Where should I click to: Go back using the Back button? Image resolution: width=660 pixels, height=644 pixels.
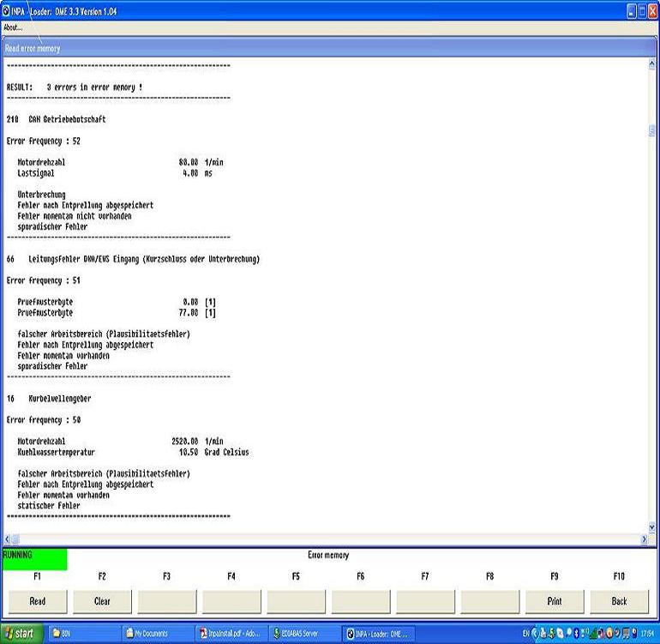pos(619,601)
